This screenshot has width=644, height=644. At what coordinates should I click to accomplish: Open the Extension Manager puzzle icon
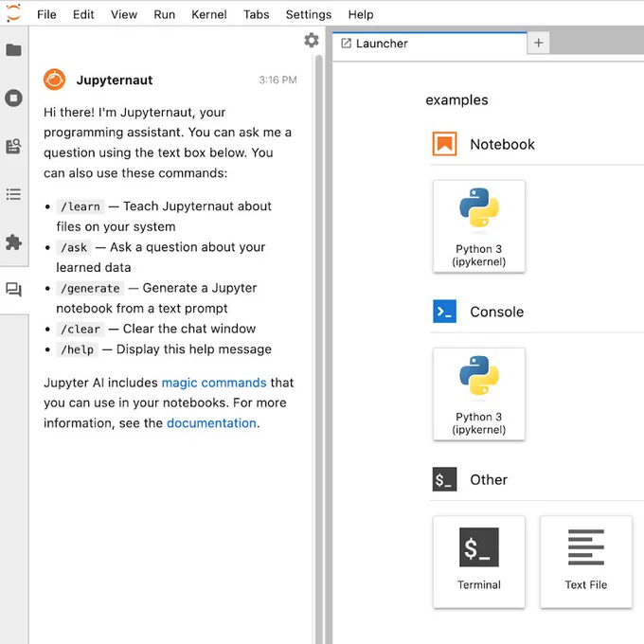click(x=13, y=242)
